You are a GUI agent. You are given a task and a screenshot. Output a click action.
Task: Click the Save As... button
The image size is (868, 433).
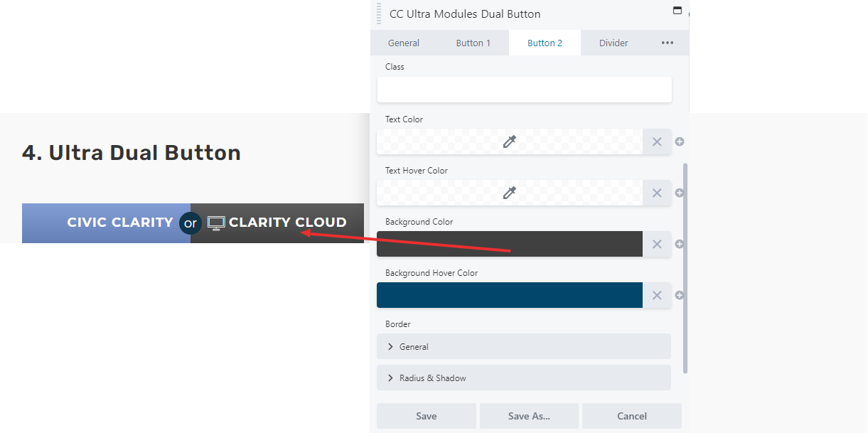pos(529,416)
